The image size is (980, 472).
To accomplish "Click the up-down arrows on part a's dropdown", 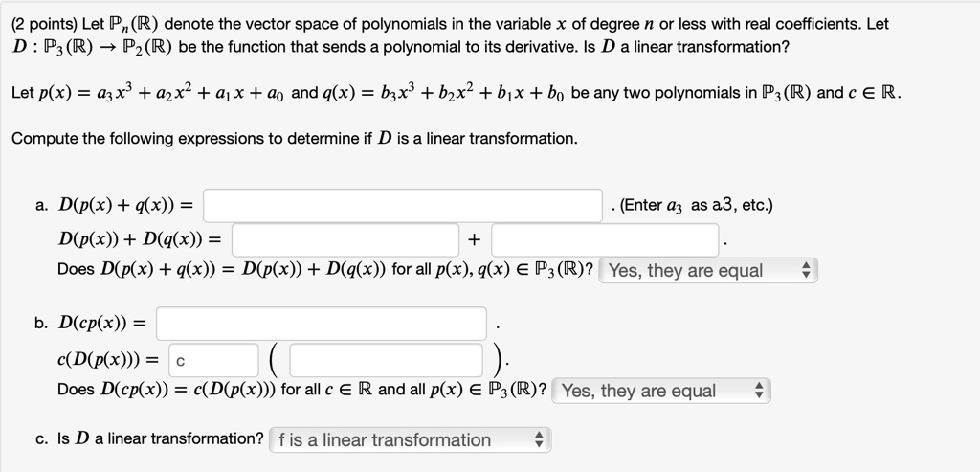I will (x=805, y=271).
